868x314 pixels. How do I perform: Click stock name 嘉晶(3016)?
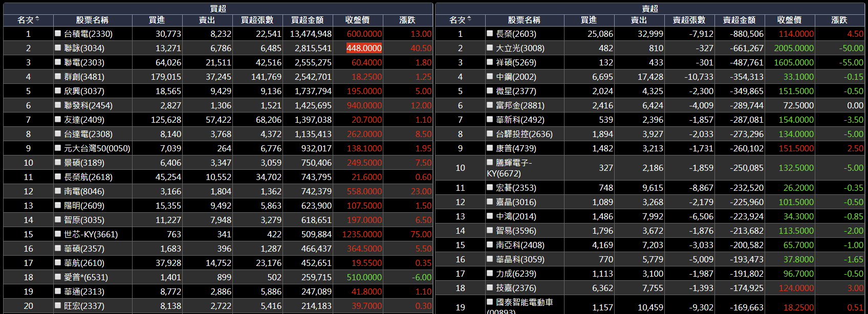tap(516, 202)
